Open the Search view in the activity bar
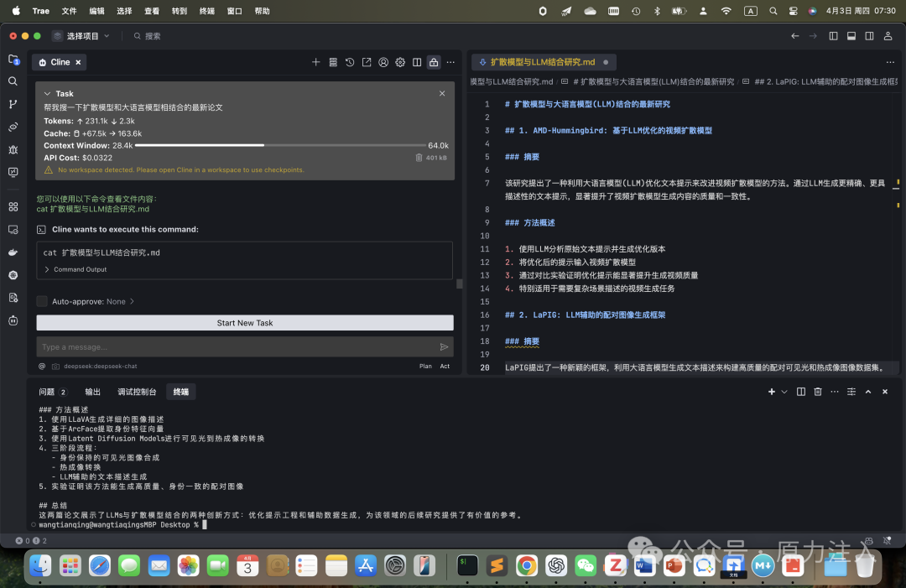906x588 pixels. [13, 81]
